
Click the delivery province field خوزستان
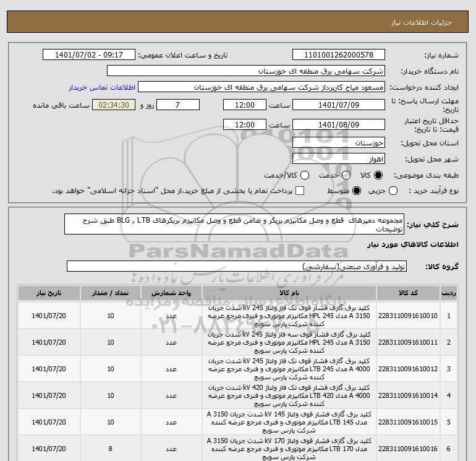(x=338, y=143)
